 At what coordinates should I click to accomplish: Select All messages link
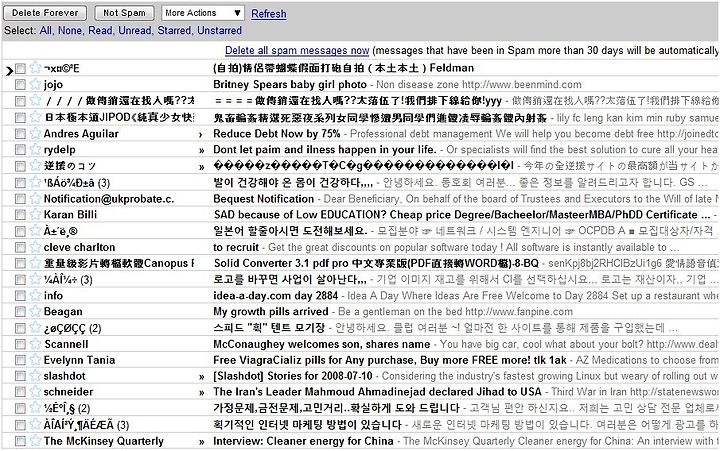(45, 30)
